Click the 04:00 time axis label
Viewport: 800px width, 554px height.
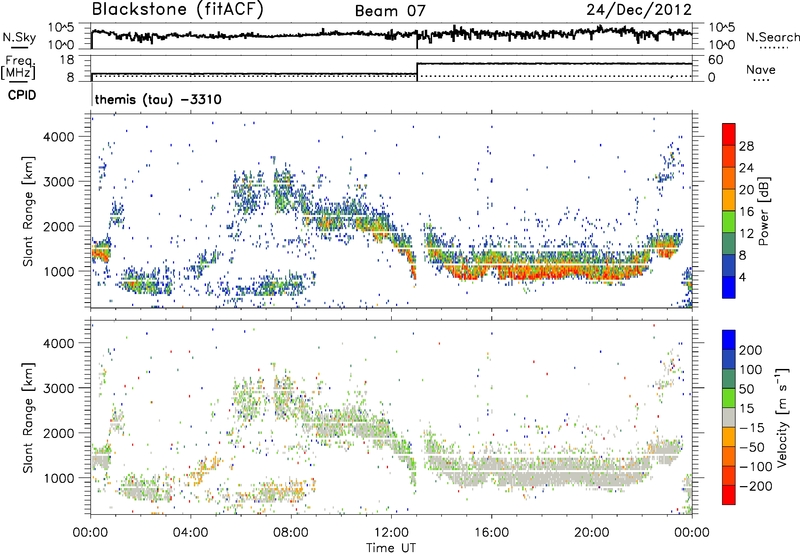[x=191, y=533]
